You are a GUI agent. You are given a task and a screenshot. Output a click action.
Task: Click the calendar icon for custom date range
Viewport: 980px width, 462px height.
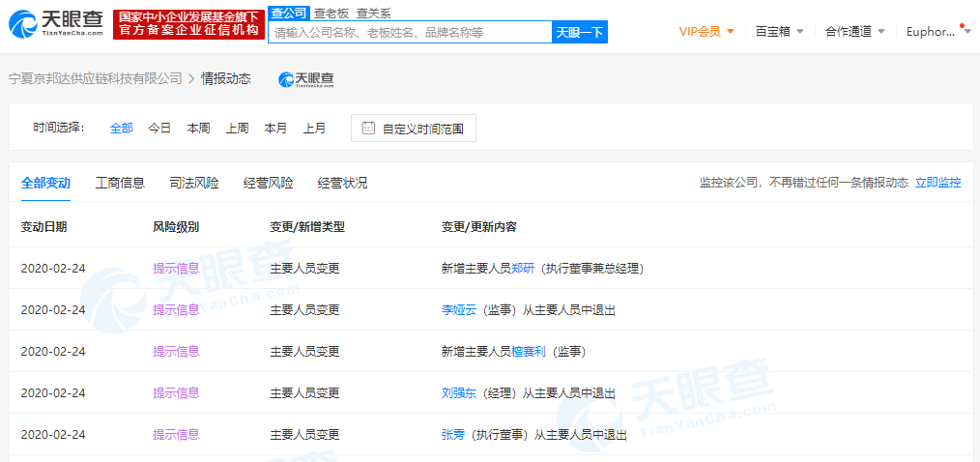(368, 128)
